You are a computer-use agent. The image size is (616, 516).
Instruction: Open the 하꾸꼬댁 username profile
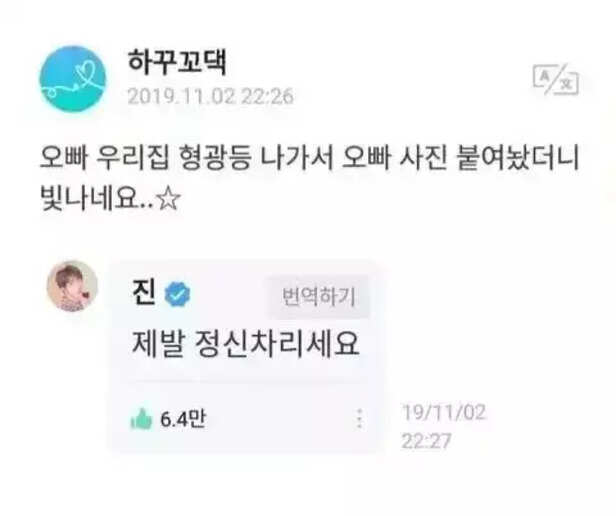pyautogui.click(x=177, y=62)
